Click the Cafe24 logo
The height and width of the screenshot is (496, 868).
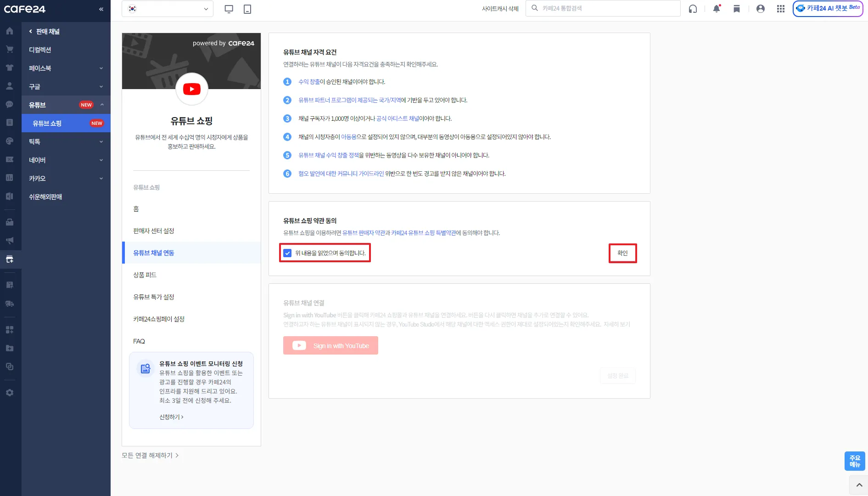click(x=25, y=9)
